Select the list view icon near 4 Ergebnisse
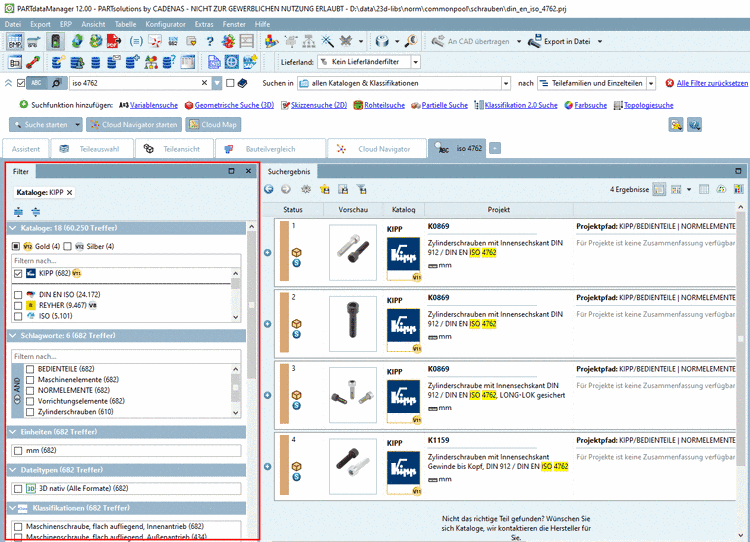The width and height of the screenshot is (750, 542). click(x=659, y=189)
